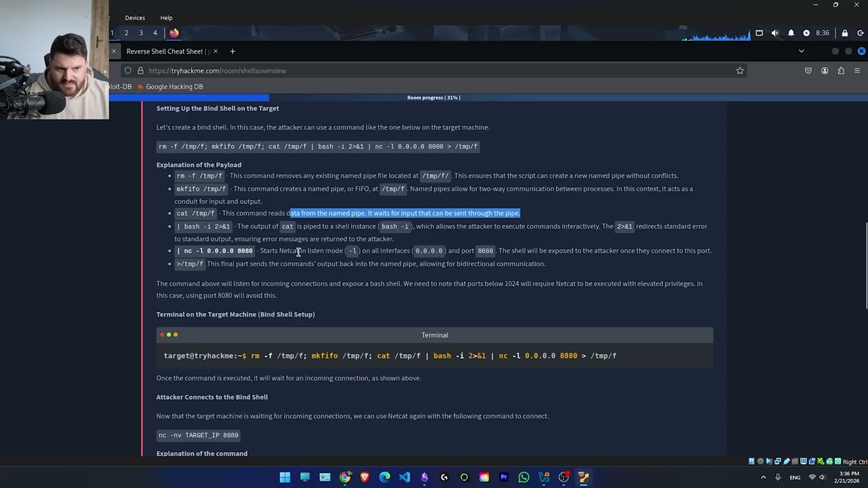The height and width of the screenshot is (488, 868).
Task: Open Visual Studio Code from the taskbar
Action: click(x=404, y=477)
